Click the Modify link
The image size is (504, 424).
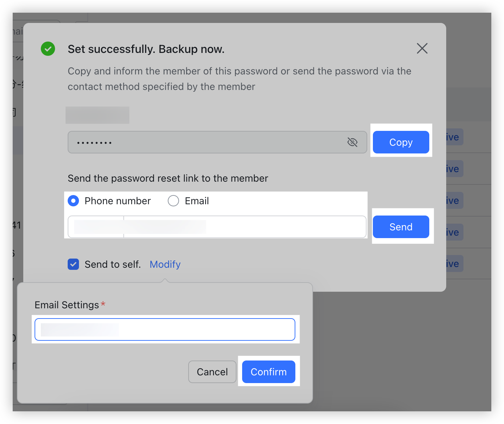[x=165, y=264]
